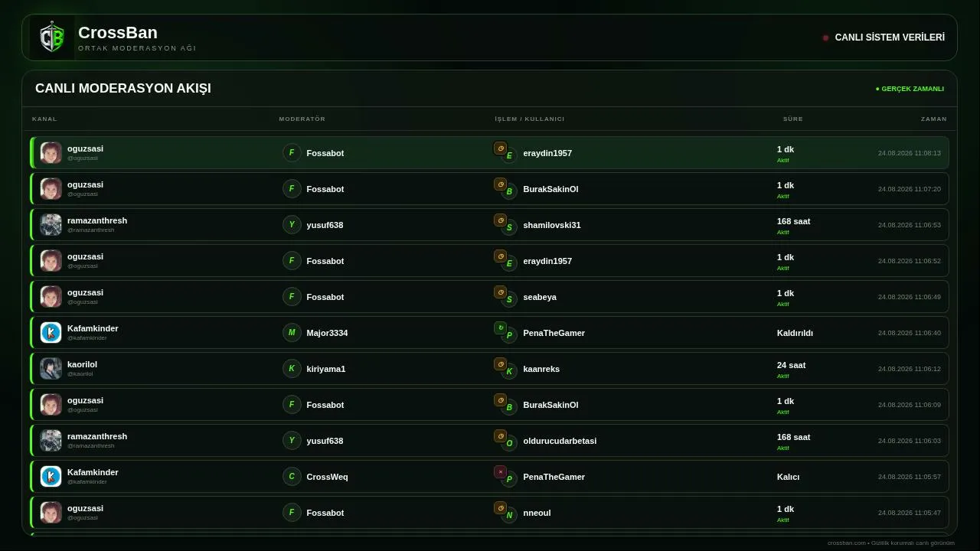This screenshot has width=980, height=551.
Task: Click the Kafamkinder channel avatar for Major3334 row
Action: (51, 332)
